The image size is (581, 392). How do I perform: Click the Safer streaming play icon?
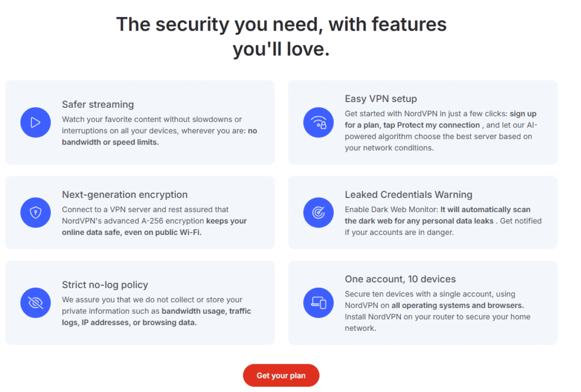35,122
